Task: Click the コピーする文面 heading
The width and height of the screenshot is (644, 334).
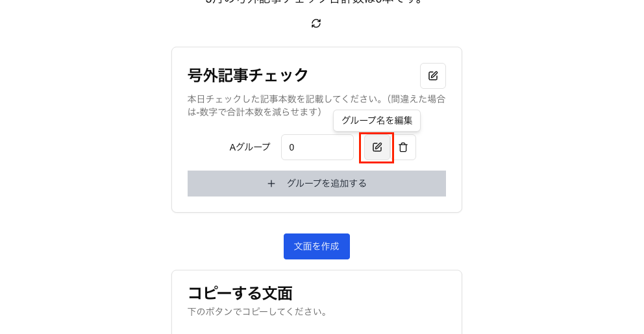Action: pos(240,293)
